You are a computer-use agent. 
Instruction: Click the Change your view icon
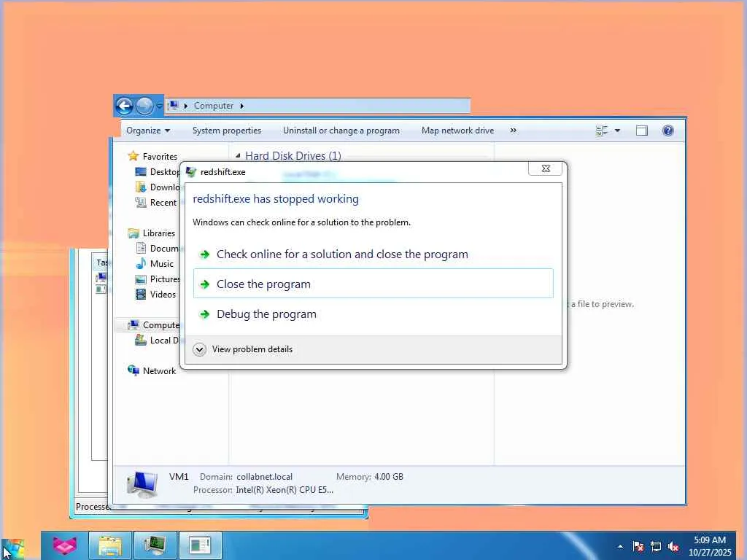(x=602, y=131)
